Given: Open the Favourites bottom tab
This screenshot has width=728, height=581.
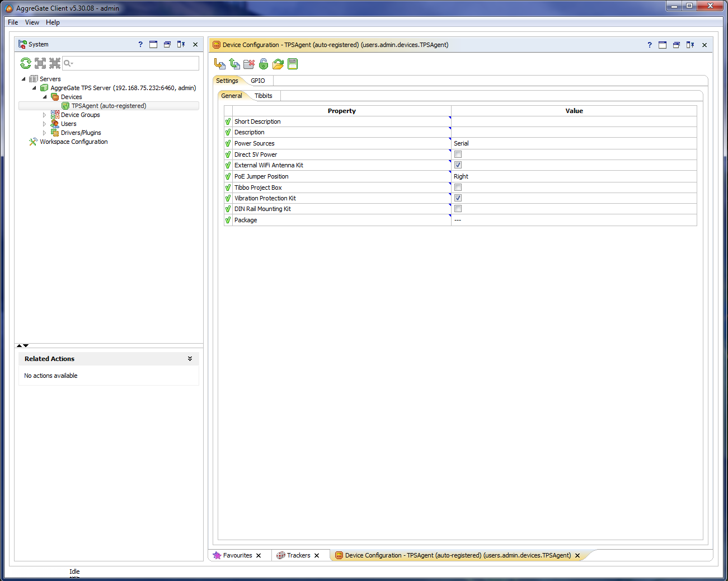Looking at the screenshot, I should (238, 555).
